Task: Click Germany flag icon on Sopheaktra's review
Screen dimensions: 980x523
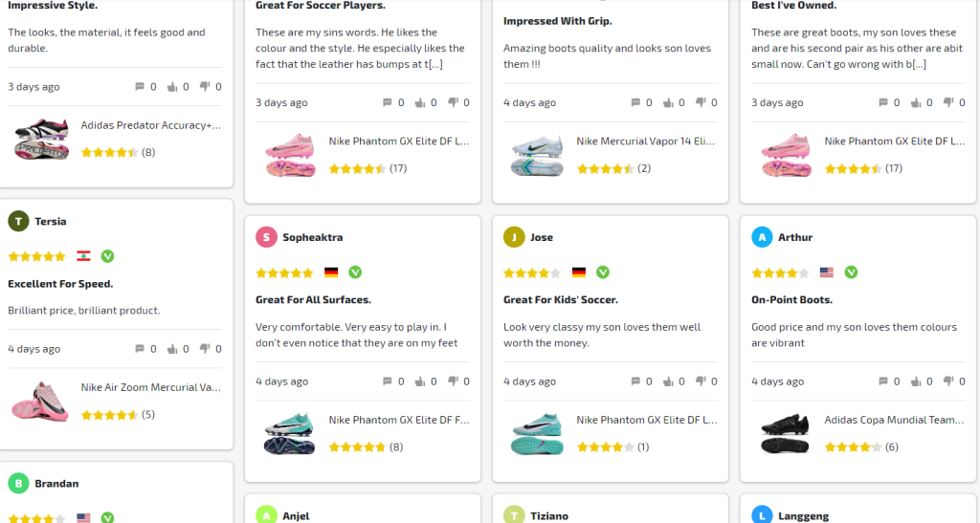Action: [331, 272]
